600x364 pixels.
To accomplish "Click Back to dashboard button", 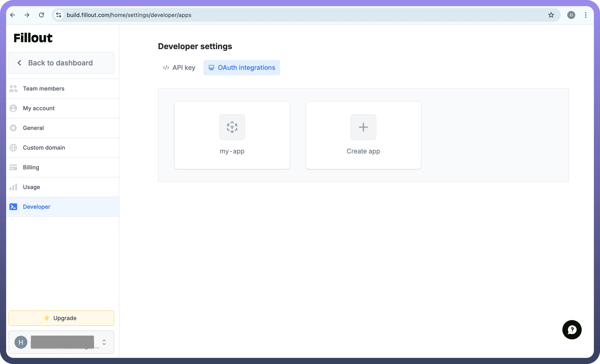I will tap(61, 63).
